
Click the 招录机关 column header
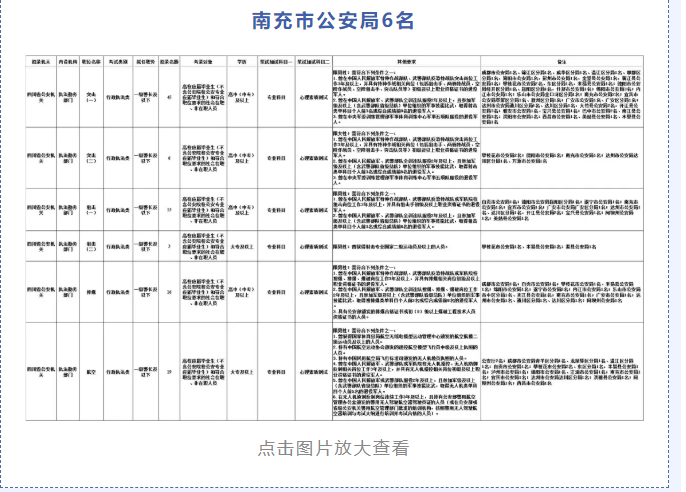coord(42,60)
